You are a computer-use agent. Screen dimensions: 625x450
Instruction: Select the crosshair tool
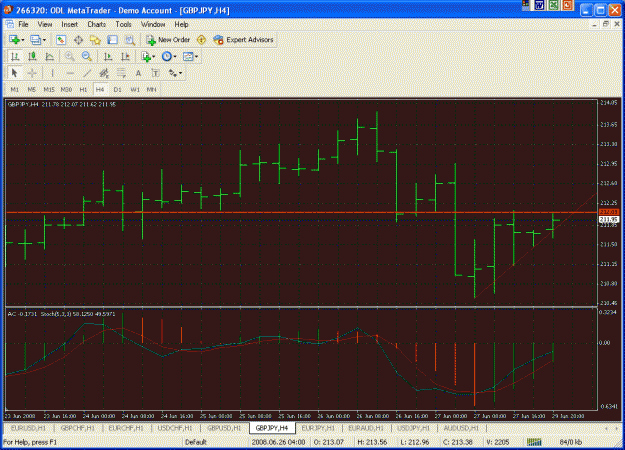(32, 73)
